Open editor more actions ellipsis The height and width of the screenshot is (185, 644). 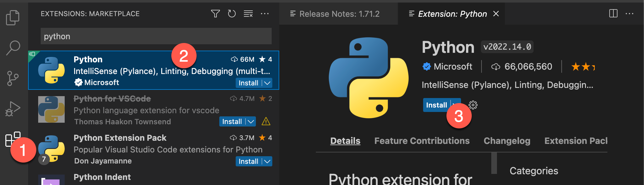(629, 14)
